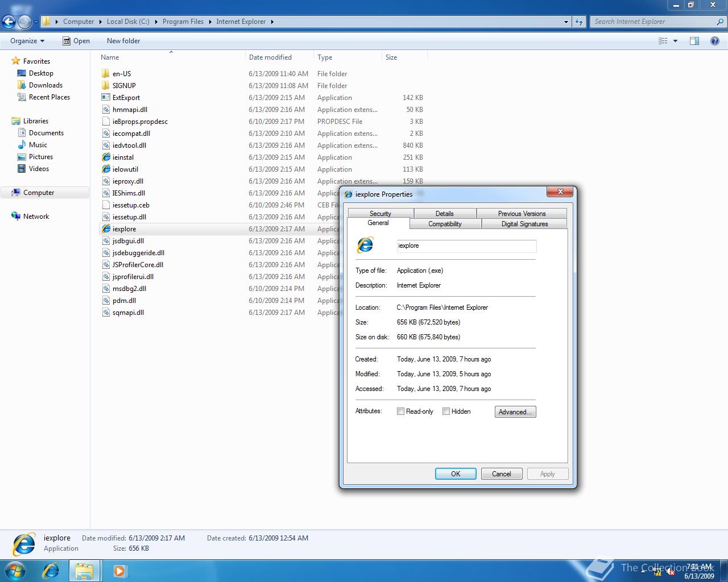Select the ExtExport application icon
The image size is (728, 582).
[x=106, y=97]
